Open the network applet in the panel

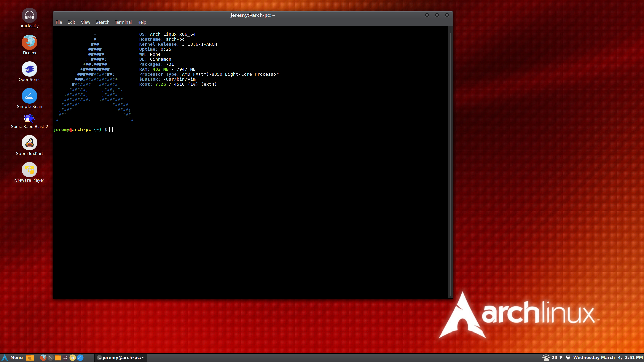(568, 358)
